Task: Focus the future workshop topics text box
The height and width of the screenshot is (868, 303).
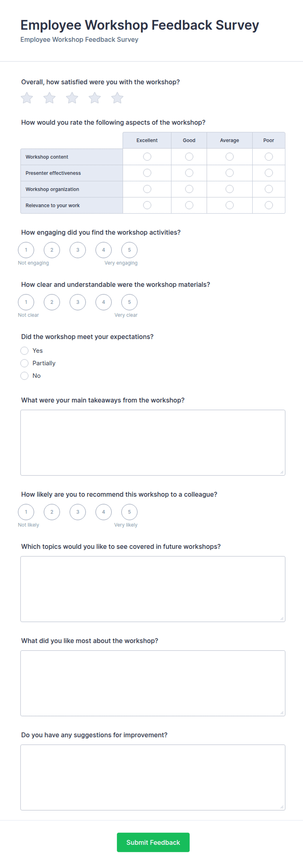Action: click(153, 589)
